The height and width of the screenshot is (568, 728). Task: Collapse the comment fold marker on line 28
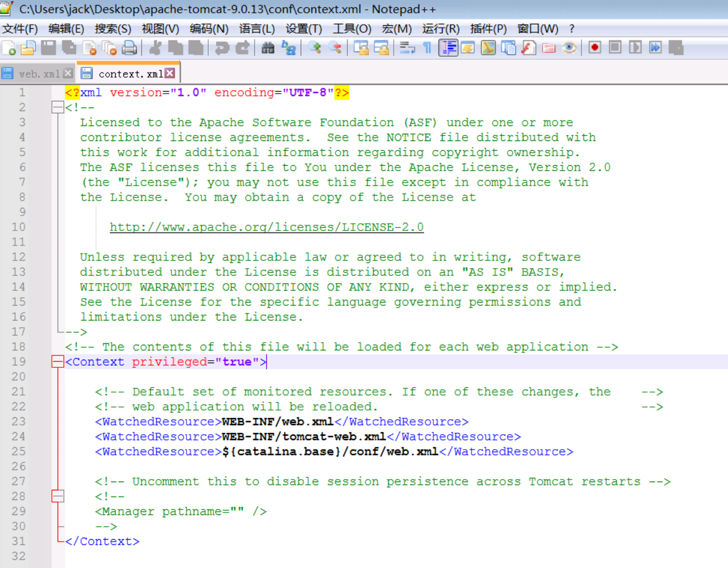[x=58, y=496]
